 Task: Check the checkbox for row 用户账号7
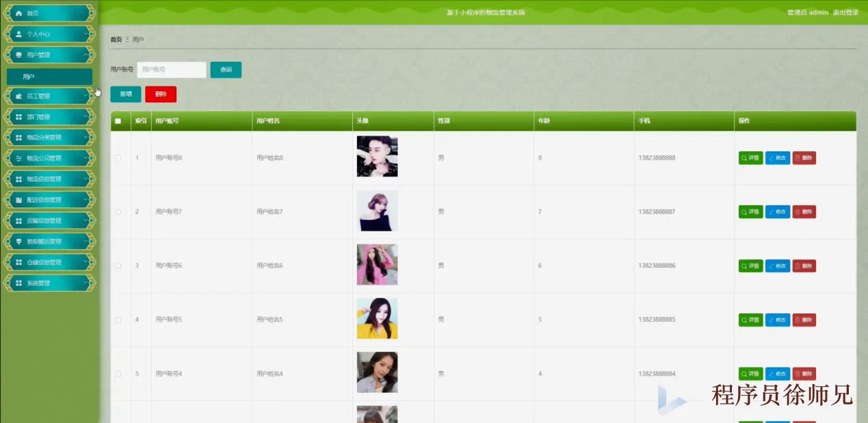(x=118, y=212)
